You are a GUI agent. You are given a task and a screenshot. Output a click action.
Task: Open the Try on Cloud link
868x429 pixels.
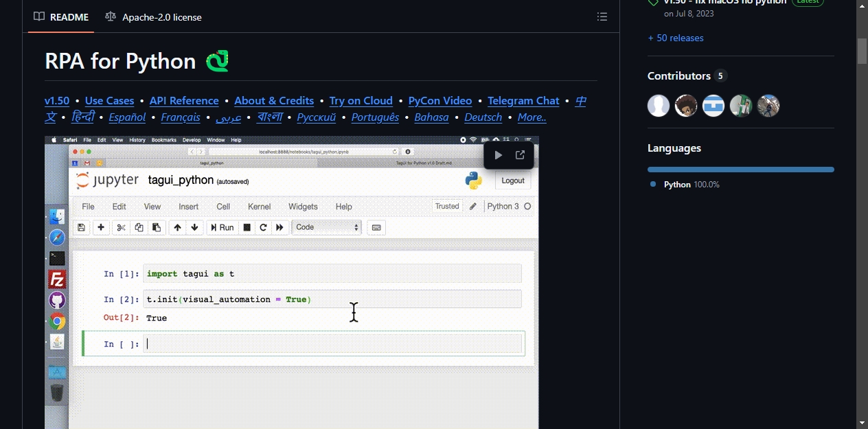[x=361, y=101]
